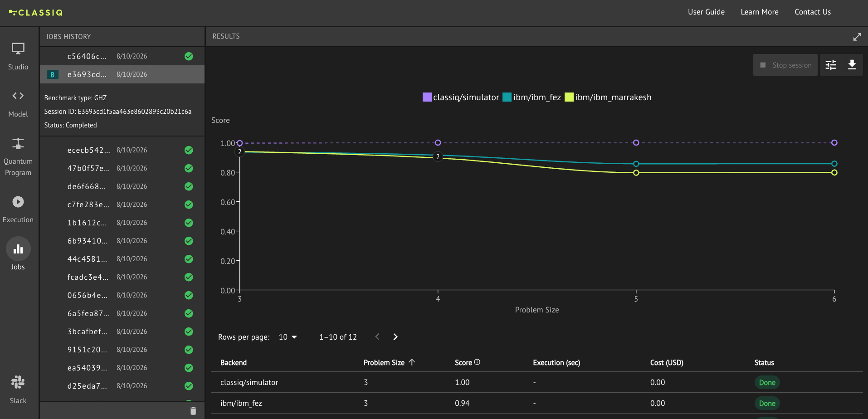Image resolution: width=868 pixels, height=419 pixels.
Task: Click the B benchmark badge of e3693cd
Action: [53, 74]
